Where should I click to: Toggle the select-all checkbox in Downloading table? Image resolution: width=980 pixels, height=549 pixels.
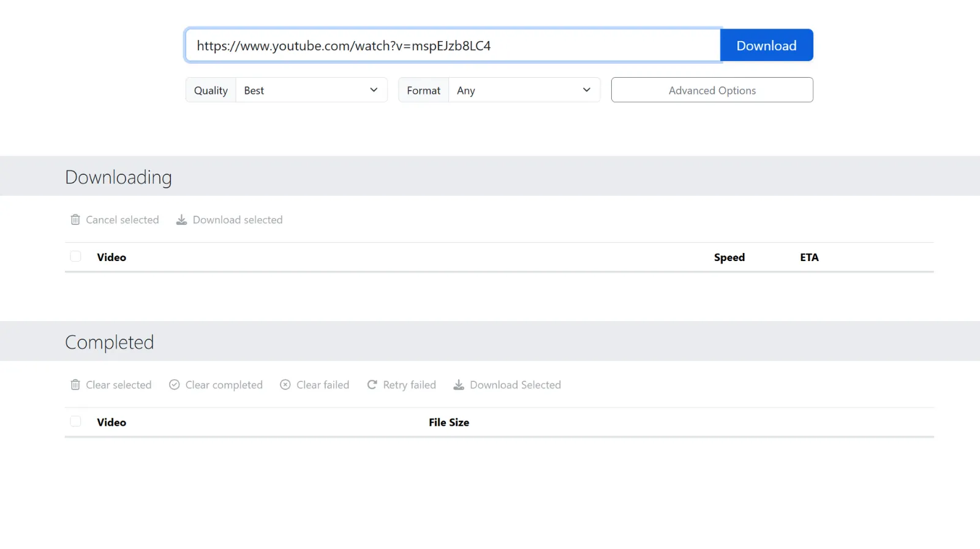(x=75, y=257)
